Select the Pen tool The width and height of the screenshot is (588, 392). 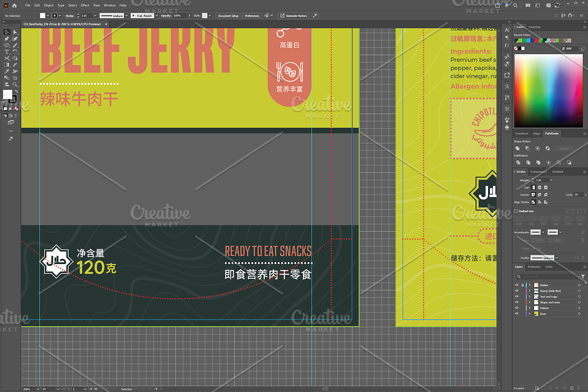pyautogui.click(x=7, y=39)
